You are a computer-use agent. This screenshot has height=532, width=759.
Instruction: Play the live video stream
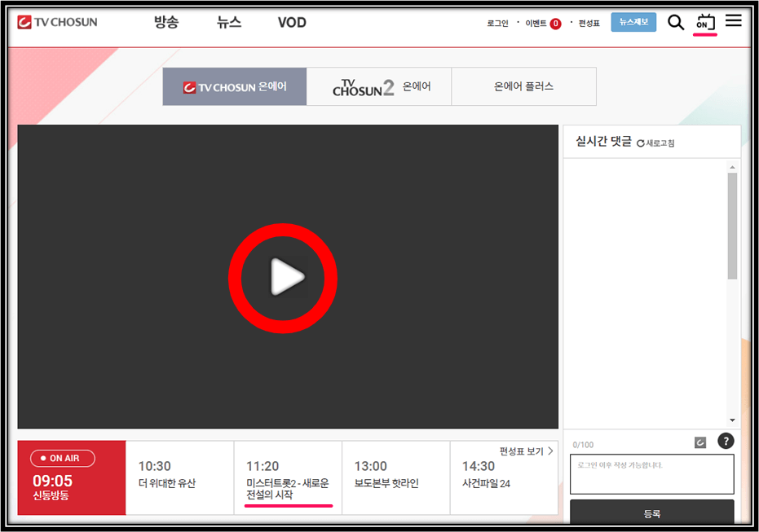pyautogui.click(x=282, y=278)
